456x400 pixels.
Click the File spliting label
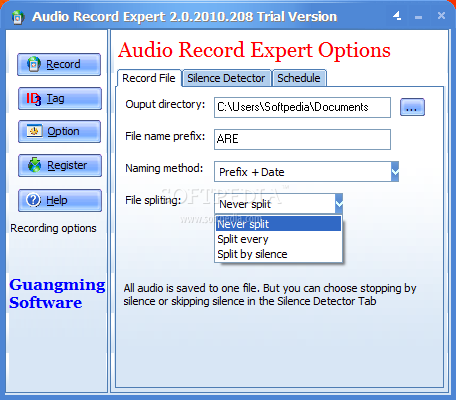pyautogui.click(x=153, y=200)
